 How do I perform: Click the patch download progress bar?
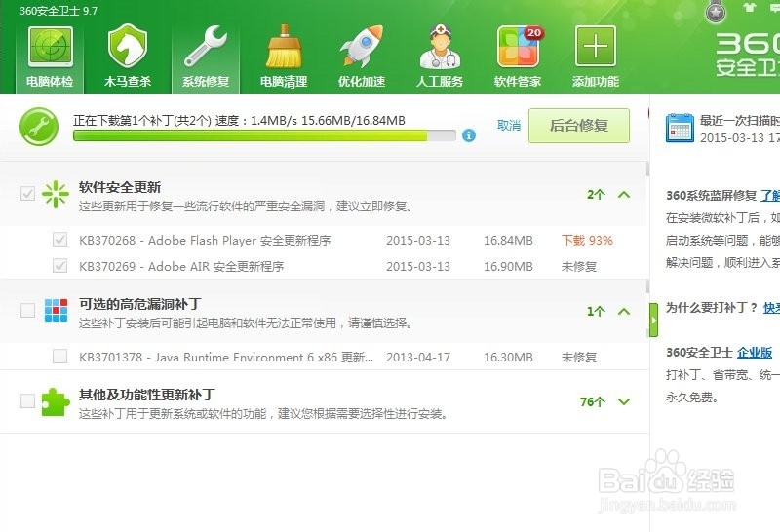click(x=264, y=135)
